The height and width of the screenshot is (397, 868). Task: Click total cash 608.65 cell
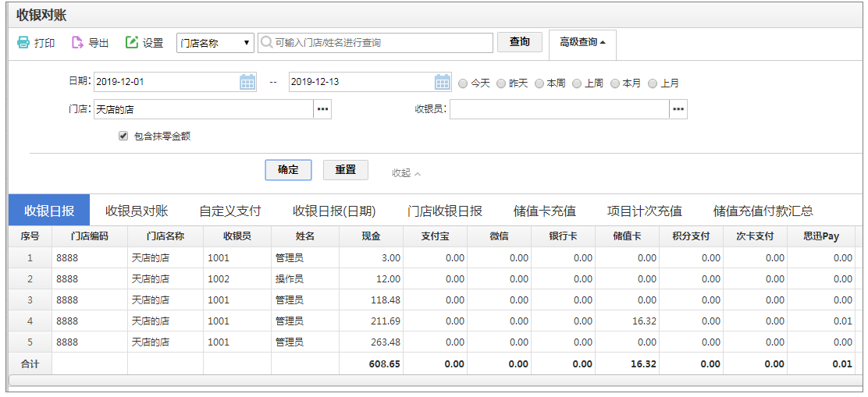(371, 363)
